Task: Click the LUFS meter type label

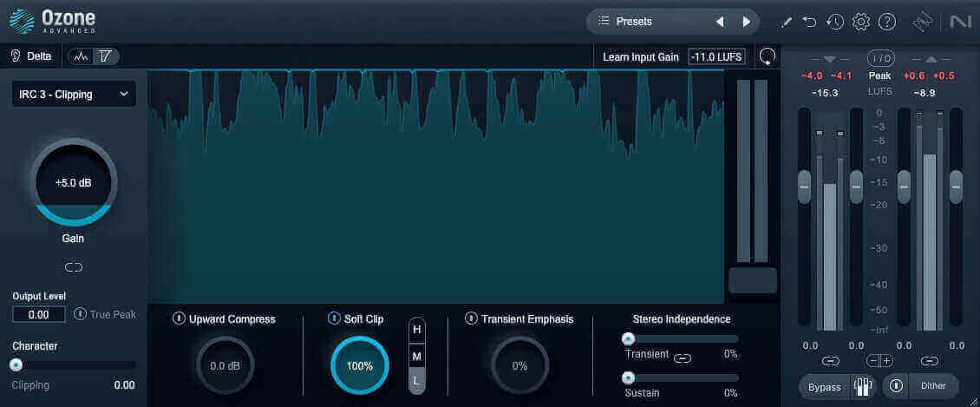Action: point(880,91)
